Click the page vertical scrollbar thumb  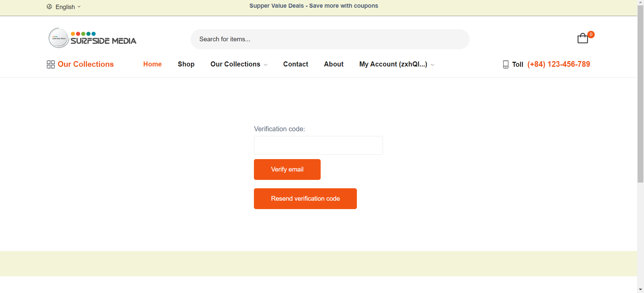(x=641, y=94)
